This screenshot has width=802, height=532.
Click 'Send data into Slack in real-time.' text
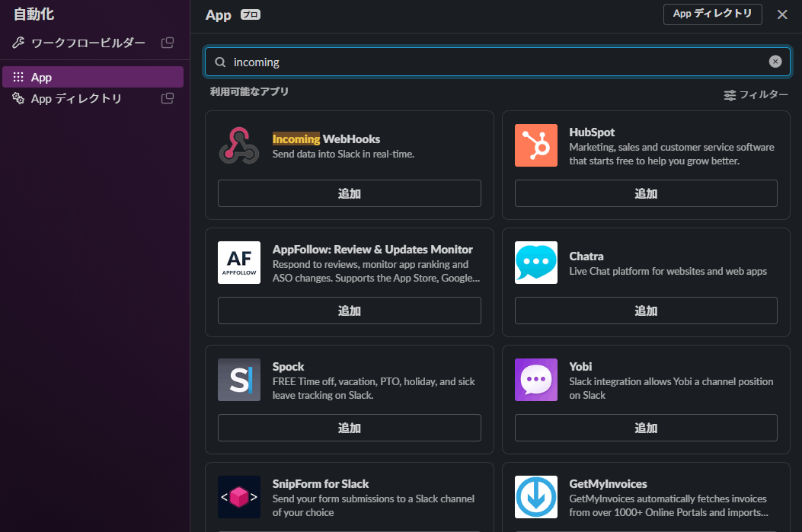343,154
